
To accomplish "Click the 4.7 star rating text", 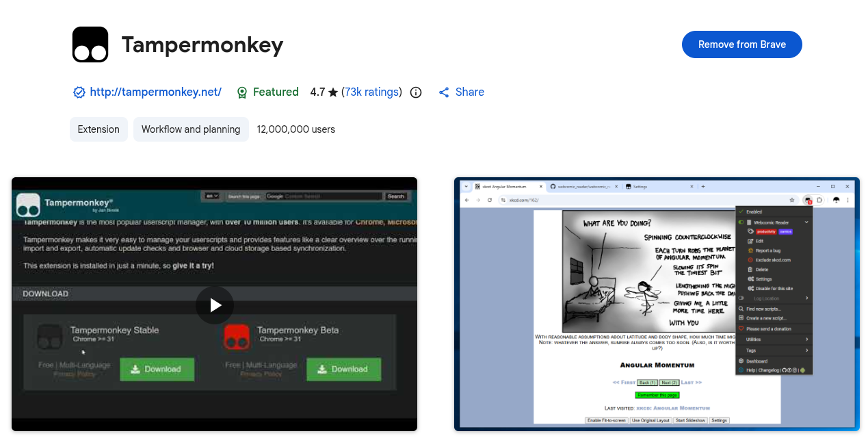I will tap(324, 92).
